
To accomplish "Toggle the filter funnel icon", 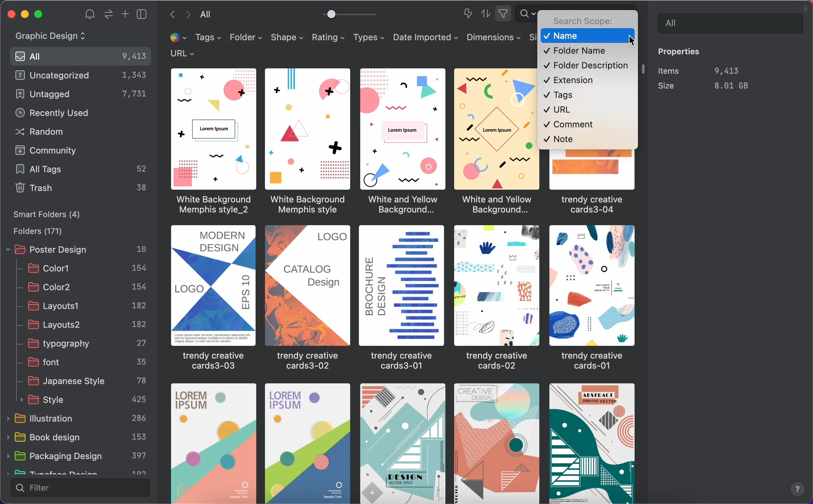I will (503, 14).
